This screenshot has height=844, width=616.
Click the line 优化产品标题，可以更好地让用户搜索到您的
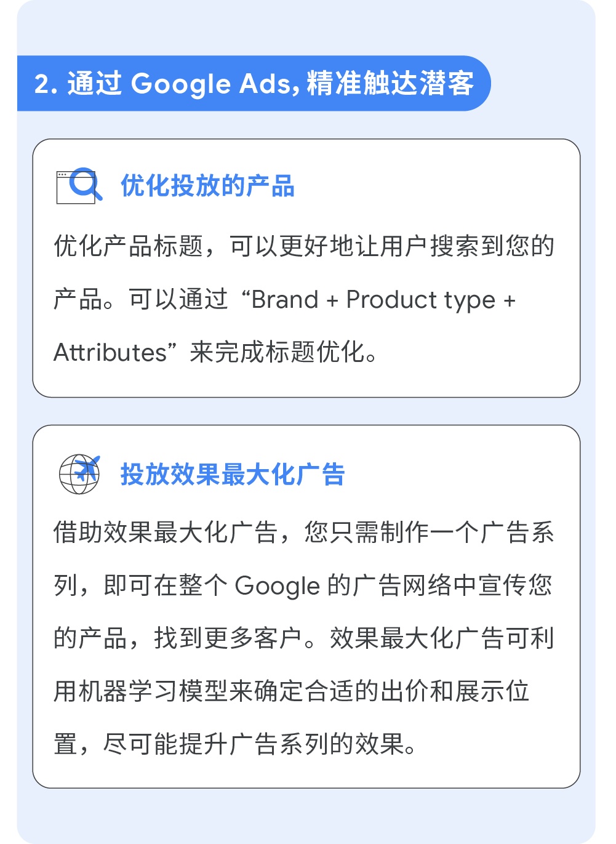click(304, 246)
